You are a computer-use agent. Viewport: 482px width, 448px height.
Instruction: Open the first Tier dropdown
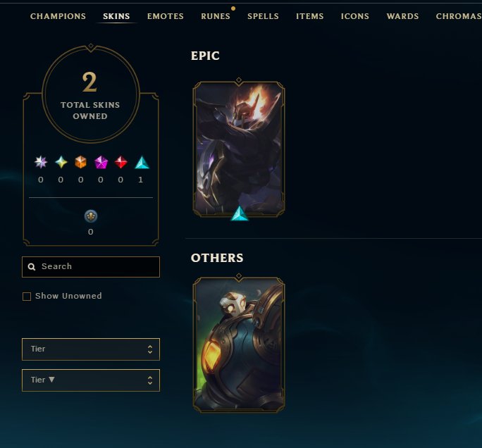coord(91,349)
